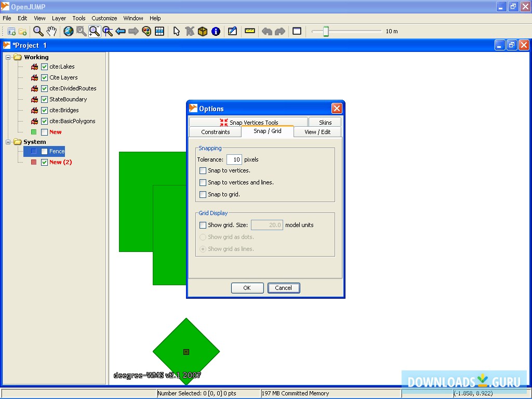Click the layer icon beside cite:Bridges
Screen dimensions: 532x399
click(x=34, y=110)
